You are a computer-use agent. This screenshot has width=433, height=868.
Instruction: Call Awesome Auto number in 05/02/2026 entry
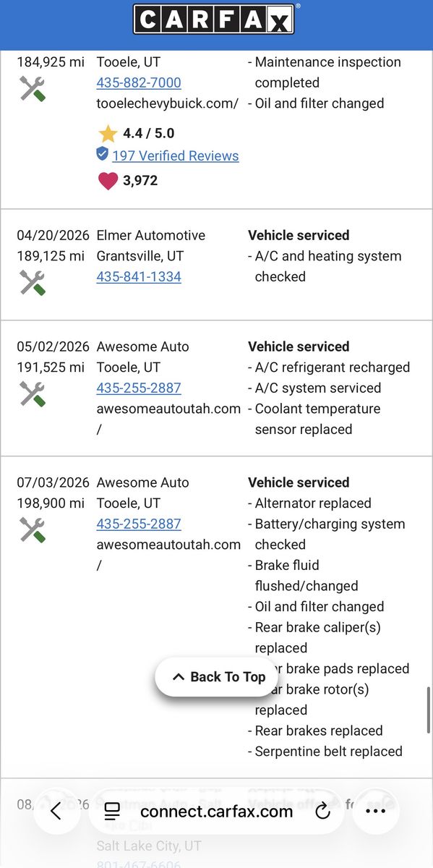139,388
